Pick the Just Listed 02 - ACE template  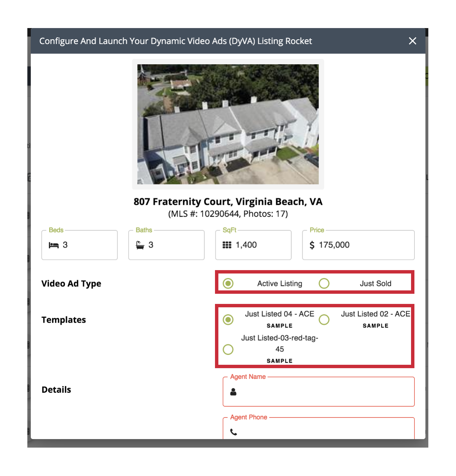click(324, 319)
